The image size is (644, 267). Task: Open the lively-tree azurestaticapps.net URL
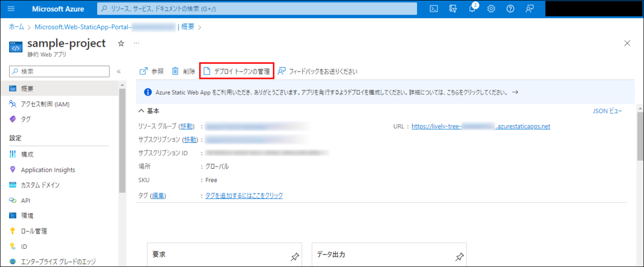(481, 127)
